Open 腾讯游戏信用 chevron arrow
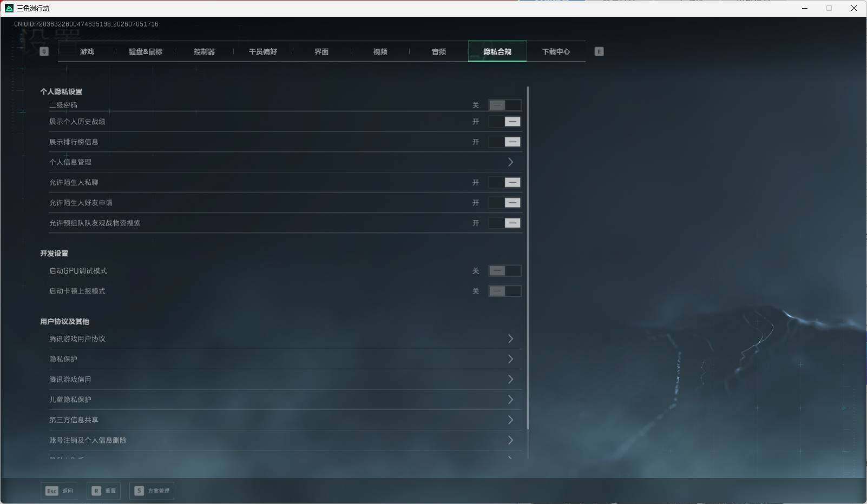The width and height of the screenshot is (867, 504). tap(510, 379)
